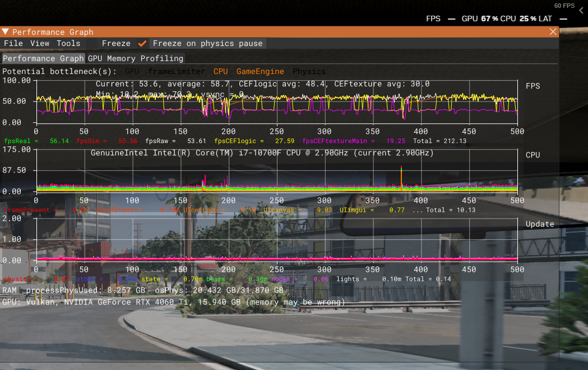588x370 pixels.
Task: Click the LAT overlay readout
Action: click(553, 18)
